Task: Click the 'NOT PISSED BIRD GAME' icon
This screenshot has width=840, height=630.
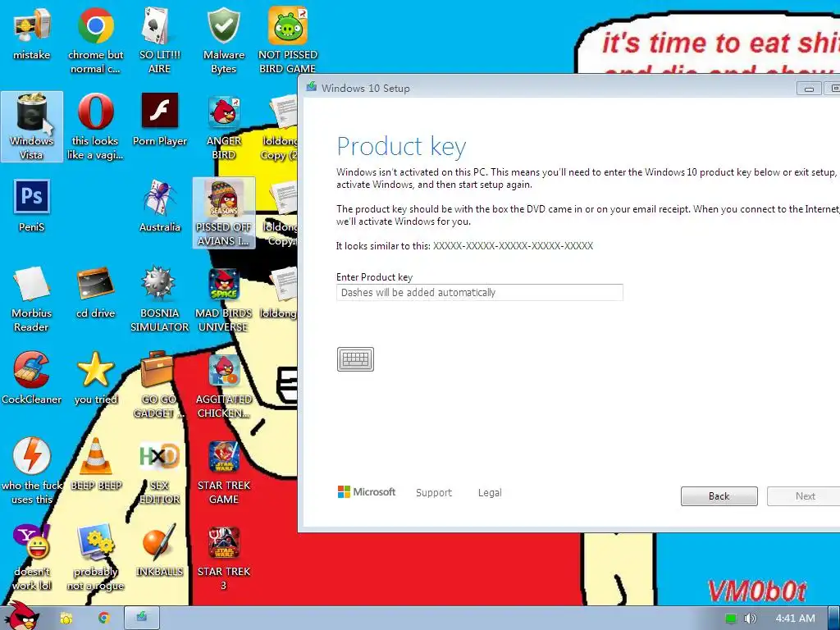Action: [288, 40]
